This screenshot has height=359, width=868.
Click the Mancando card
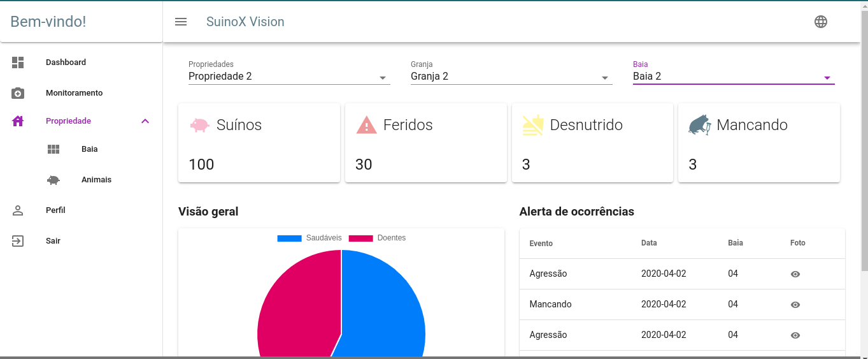tap(759, 143)
